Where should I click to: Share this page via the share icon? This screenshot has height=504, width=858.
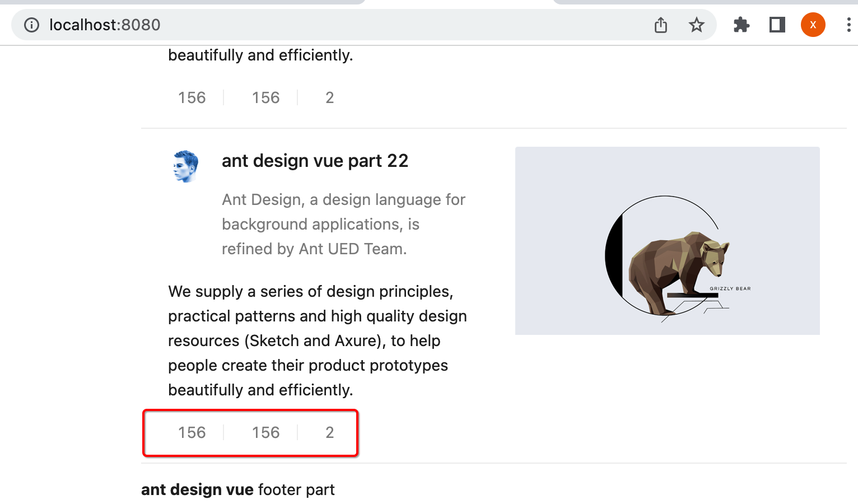661,25
